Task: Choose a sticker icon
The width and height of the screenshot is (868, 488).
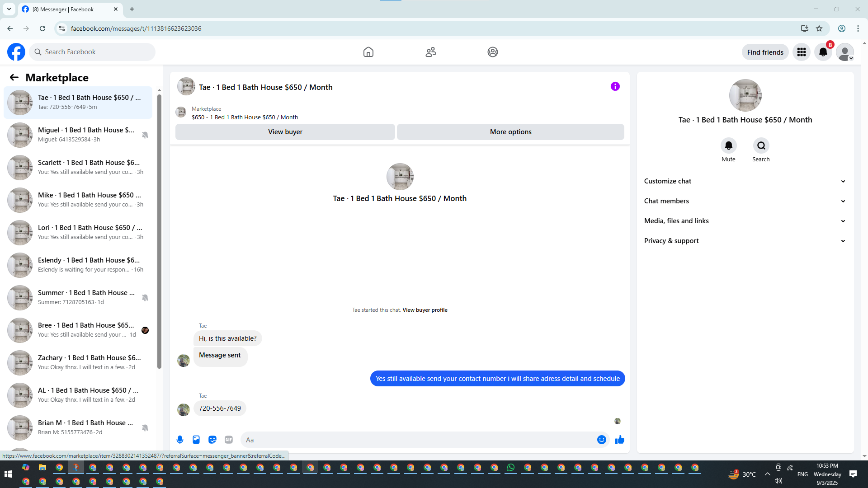Action: (212, 440)
